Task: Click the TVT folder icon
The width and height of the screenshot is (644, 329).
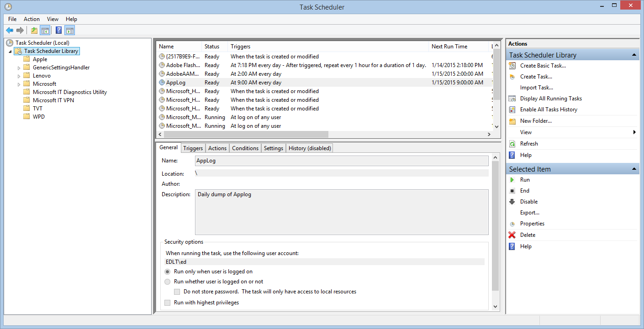Action: point(26,109)
